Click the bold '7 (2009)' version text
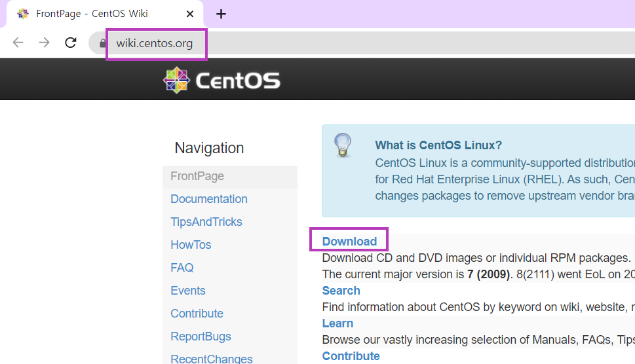 point(488,274)
